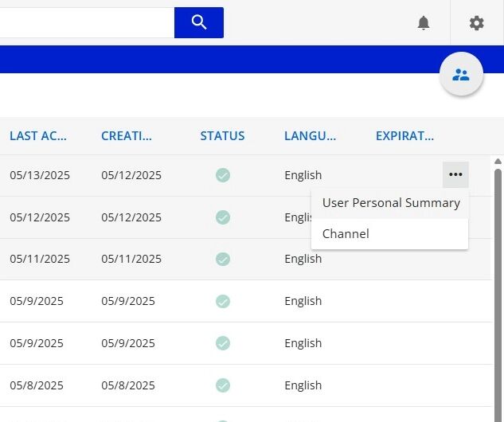Click the scrollbar up arrow
The width and height of the screenshot is (504, 422).
498,161
